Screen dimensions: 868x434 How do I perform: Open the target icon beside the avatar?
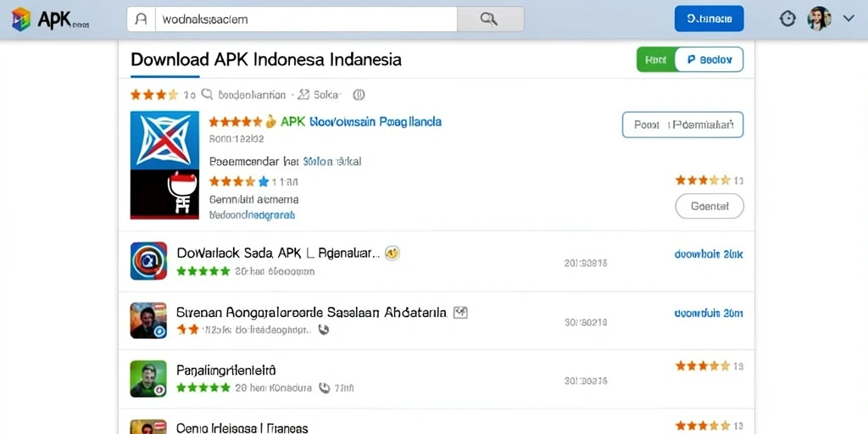[787, 19]
